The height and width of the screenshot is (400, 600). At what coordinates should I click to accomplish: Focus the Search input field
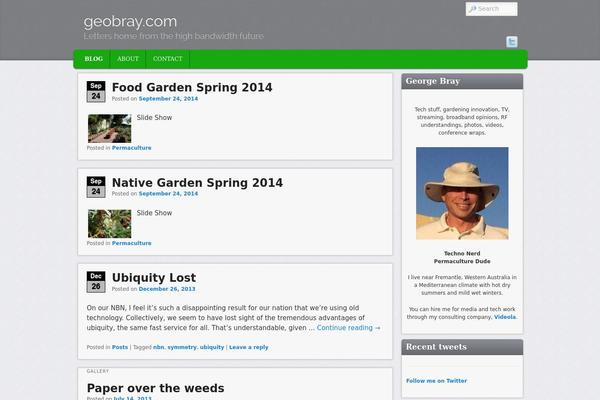tap(491, 9)
